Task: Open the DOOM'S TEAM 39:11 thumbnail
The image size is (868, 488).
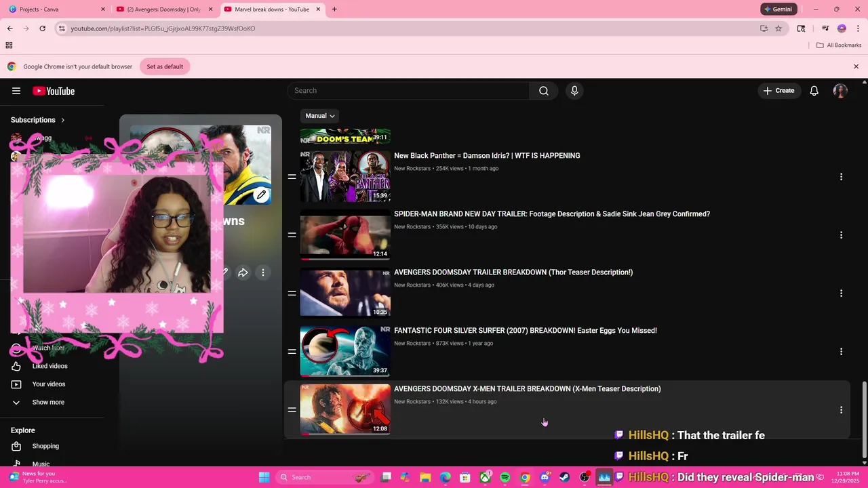Action: [345, 136]
